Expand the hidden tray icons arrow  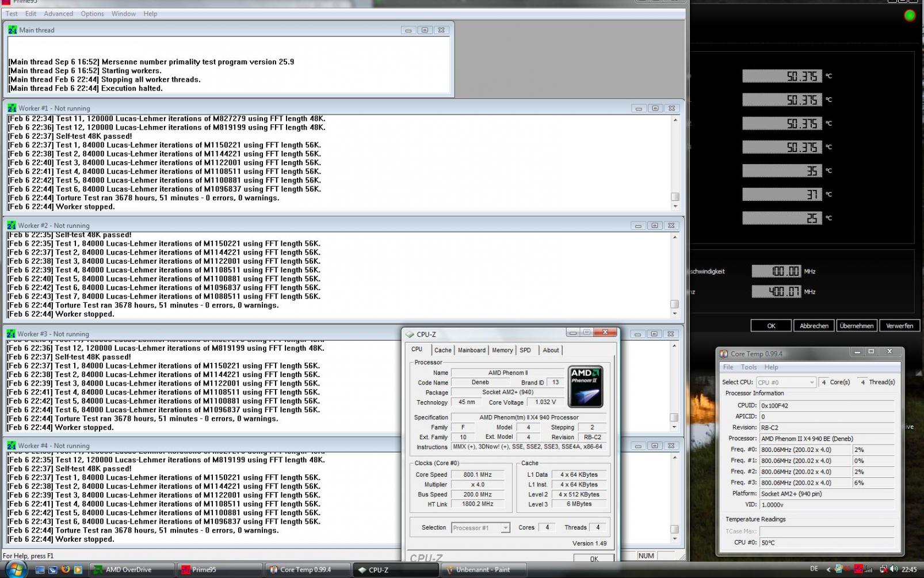click(828, 569)
